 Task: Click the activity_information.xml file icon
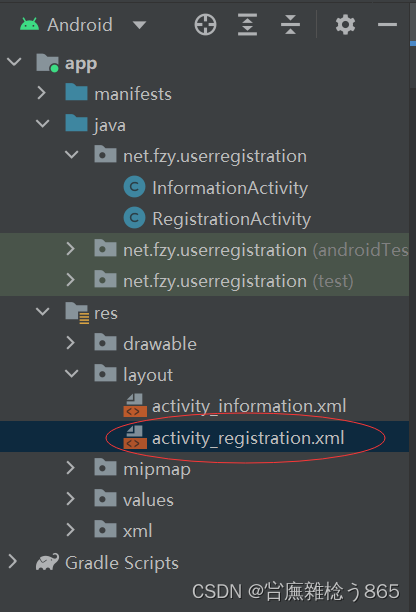coord(135,405)
